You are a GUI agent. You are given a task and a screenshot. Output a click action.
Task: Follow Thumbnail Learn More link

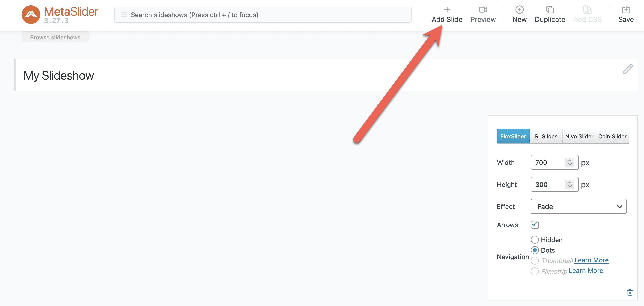coord(591,260)
